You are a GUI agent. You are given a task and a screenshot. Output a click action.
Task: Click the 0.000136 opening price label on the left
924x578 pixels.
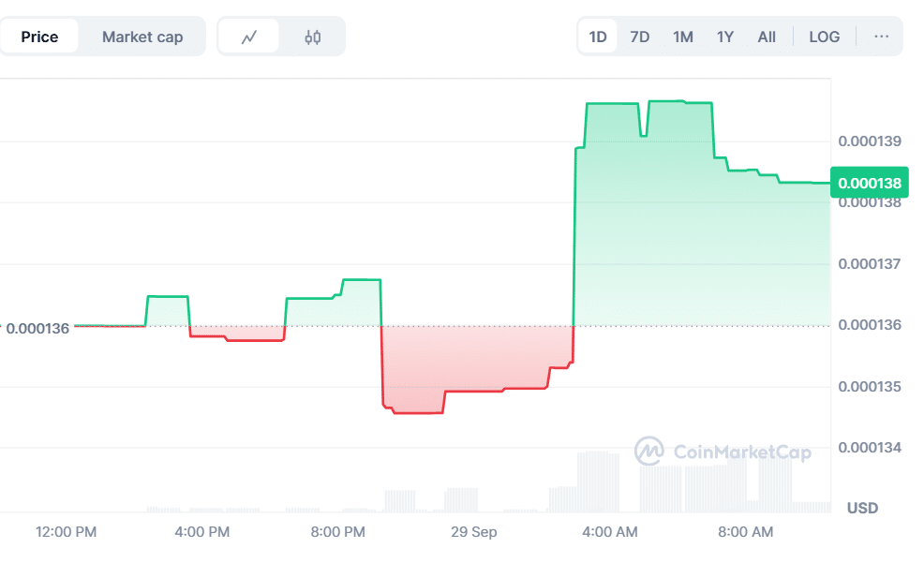coord(37,329)
